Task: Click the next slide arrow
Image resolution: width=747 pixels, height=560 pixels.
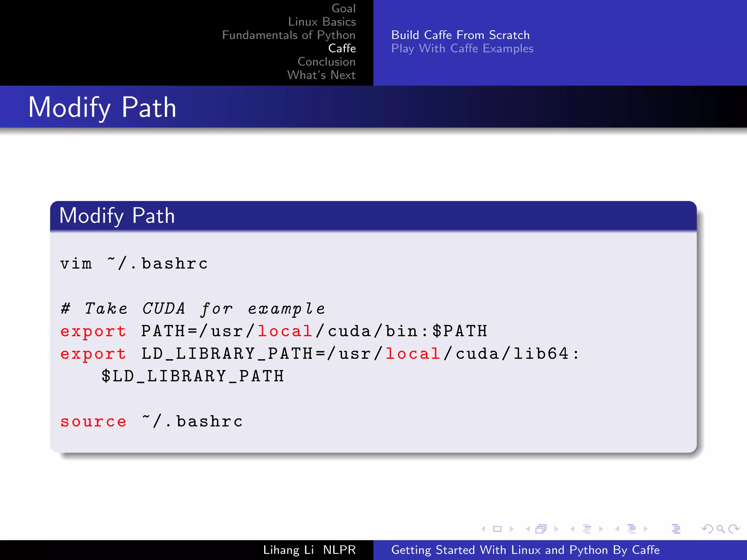Action: 511,529
